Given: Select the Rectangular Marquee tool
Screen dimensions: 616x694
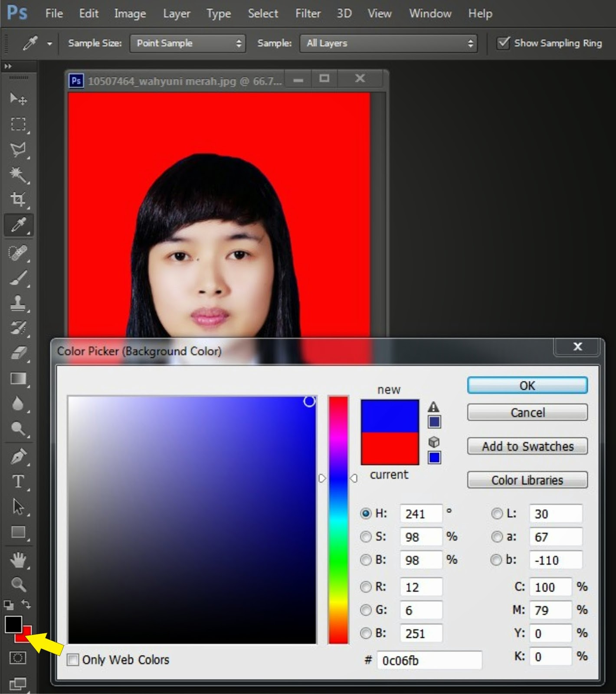Looking at the screenshot, I should tap(18, 124).
